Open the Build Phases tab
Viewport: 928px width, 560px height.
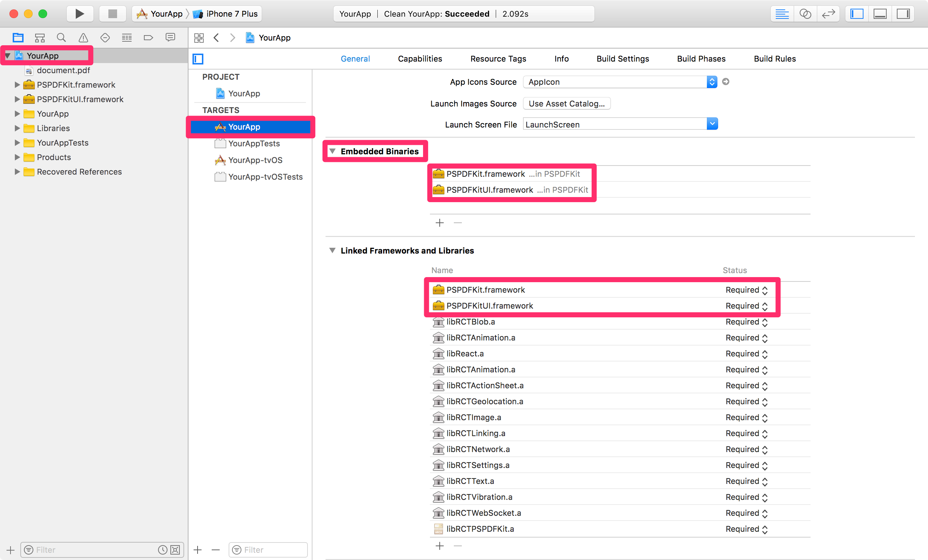[x=701, y=59]
